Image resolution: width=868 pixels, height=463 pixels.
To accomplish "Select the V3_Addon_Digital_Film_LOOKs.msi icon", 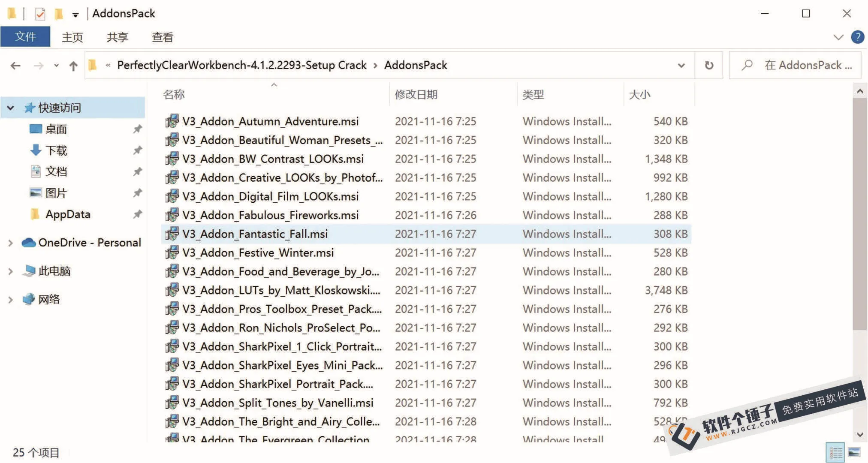I will (172, 196).
